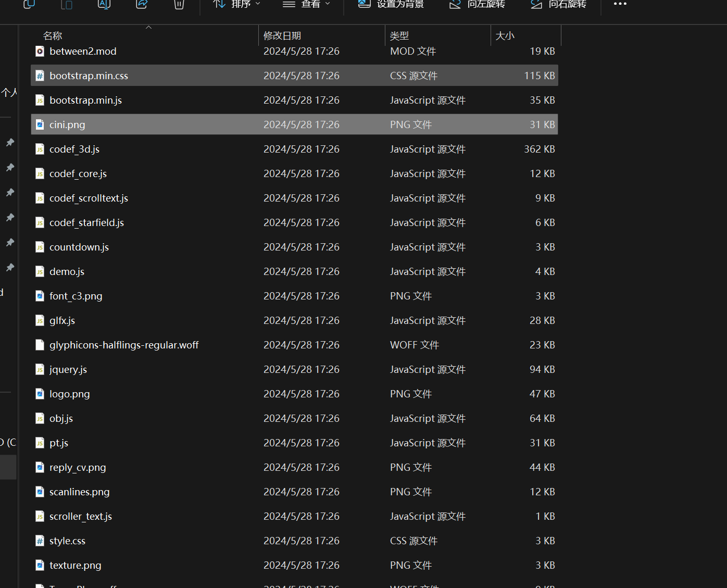Open the 排序 sort dropdown
This screenshot has width=727, height=588.
click(x=237, y=4)
